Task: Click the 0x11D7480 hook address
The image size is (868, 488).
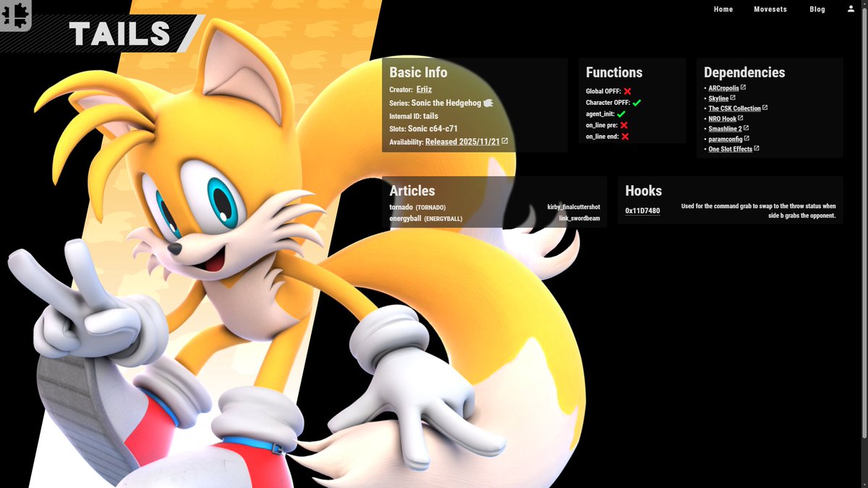Action: click(642, 211)
